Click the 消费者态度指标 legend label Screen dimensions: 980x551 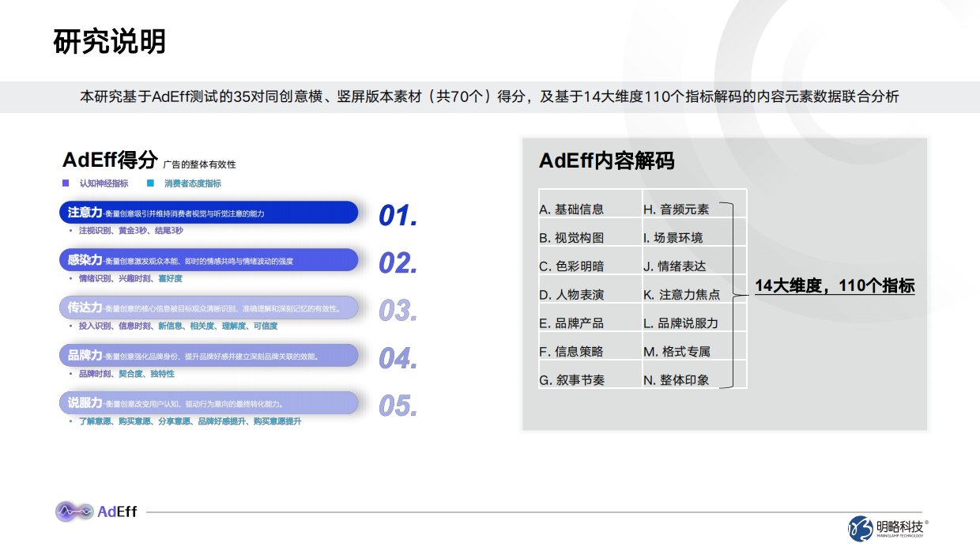tap(193, 183)
